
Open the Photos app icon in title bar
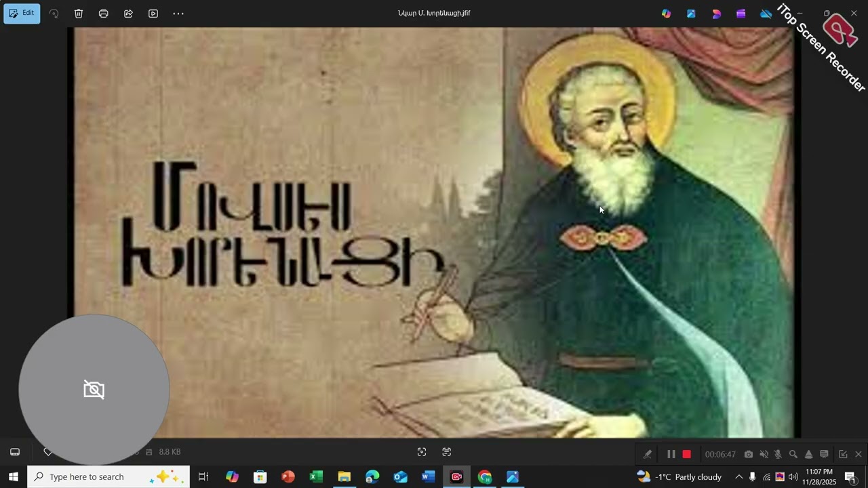click(691, 14)
